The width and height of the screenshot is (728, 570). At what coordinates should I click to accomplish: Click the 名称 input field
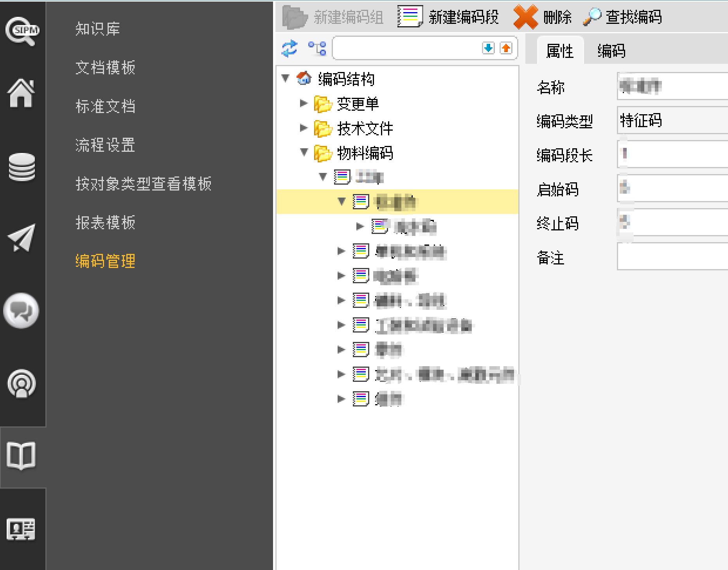[672, 86]
